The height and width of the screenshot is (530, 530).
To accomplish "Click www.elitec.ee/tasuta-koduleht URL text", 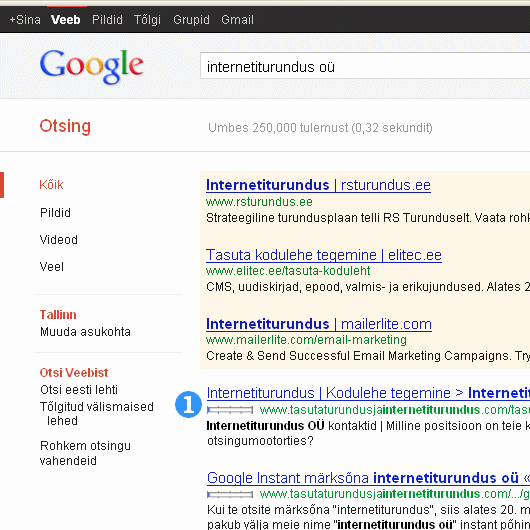I will click(x=288, y=271).
